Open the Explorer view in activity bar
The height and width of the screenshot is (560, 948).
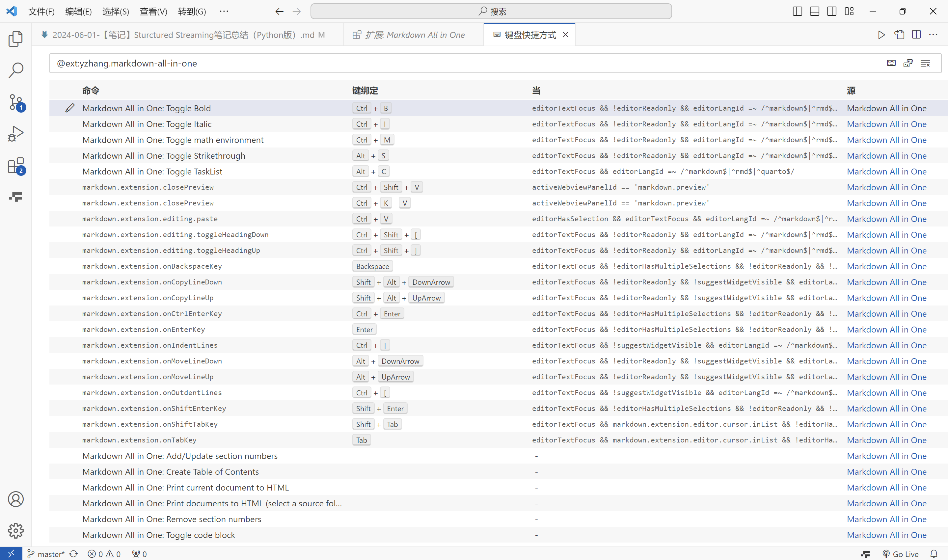coord(15,39)
